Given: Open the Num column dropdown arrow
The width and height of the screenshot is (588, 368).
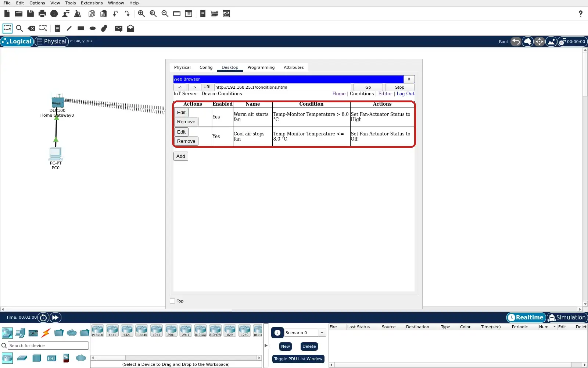Looking at the screenshot, I should pyautogui.click(x=555, y=327).
